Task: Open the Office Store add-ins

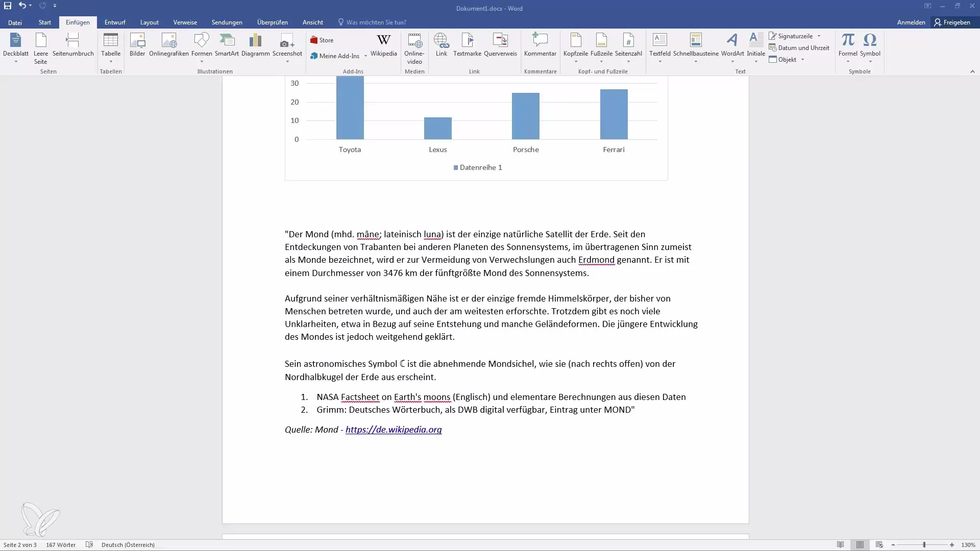Action: [x=322, y=40]
